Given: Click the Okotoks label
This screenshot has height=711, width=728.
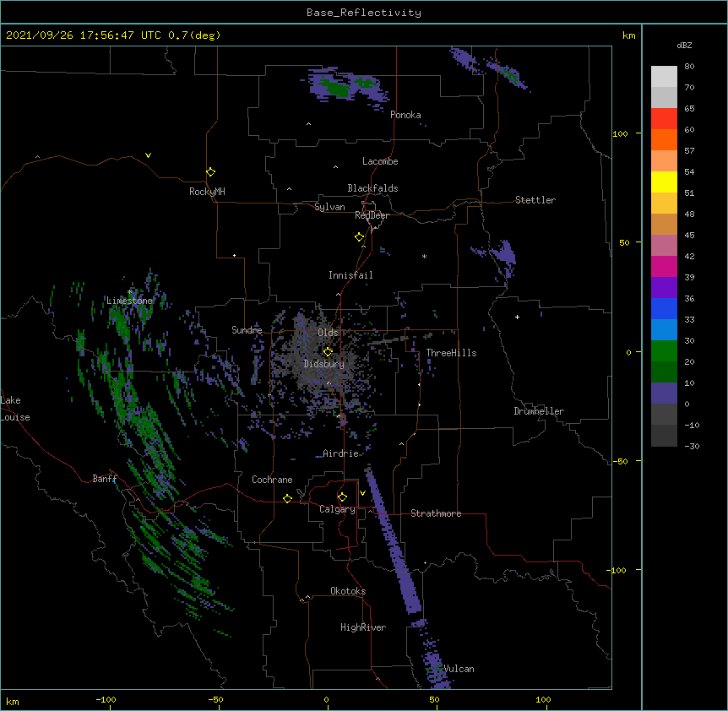Looking at the screenshot, I should tap(348, 591).
